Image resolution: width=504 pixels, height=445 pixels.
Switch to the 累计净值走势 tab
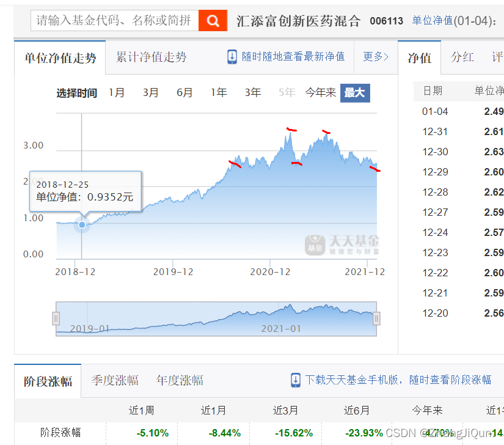(x=151, y=57)
